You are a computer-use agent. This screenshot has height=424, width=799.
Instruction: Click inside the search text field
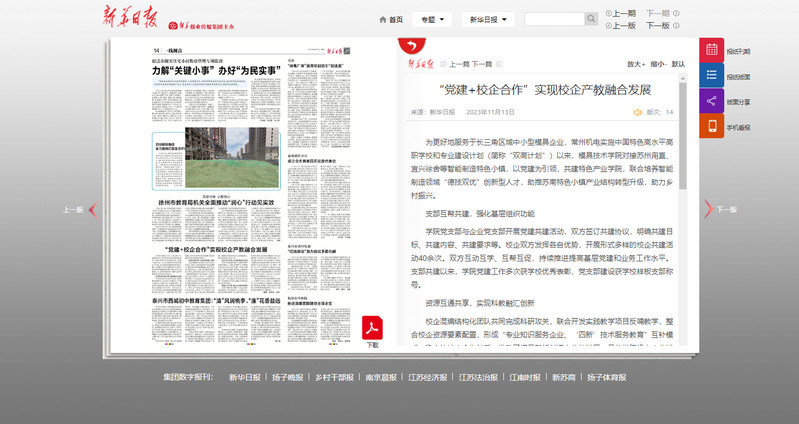(553, 19)
